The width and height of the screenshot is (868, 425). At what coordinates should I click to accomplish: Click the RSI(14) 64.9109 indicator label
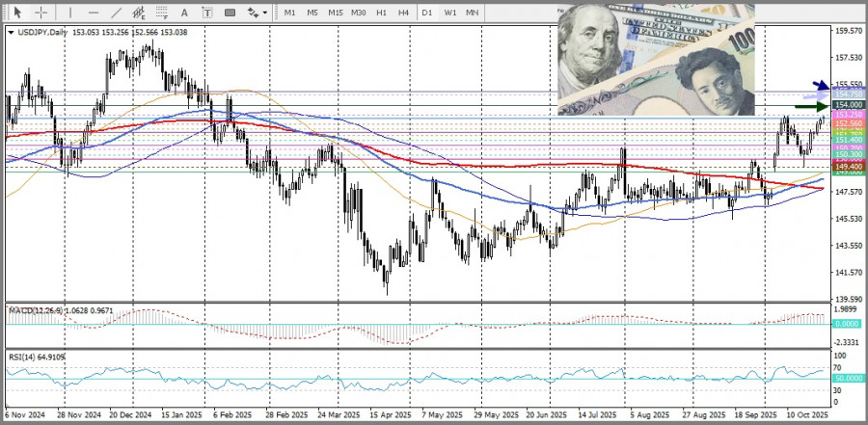37,358
